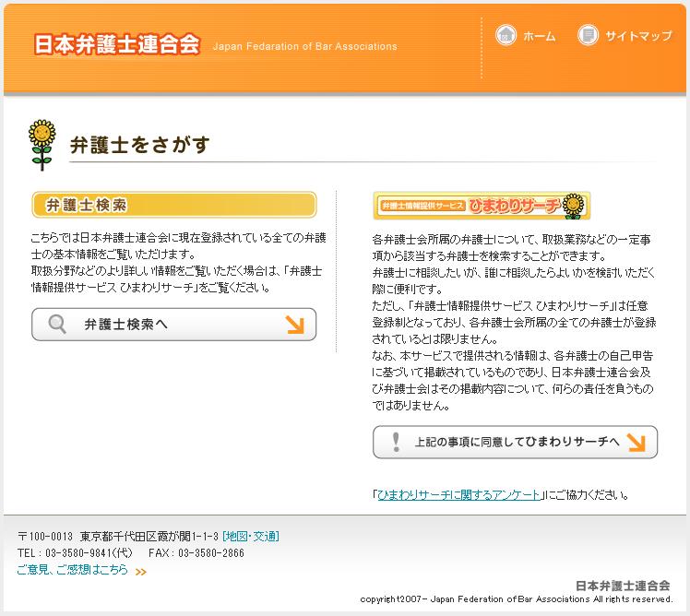
Task: Click the 弁護士検索 yellow banner heading
Action: (174, 205)
